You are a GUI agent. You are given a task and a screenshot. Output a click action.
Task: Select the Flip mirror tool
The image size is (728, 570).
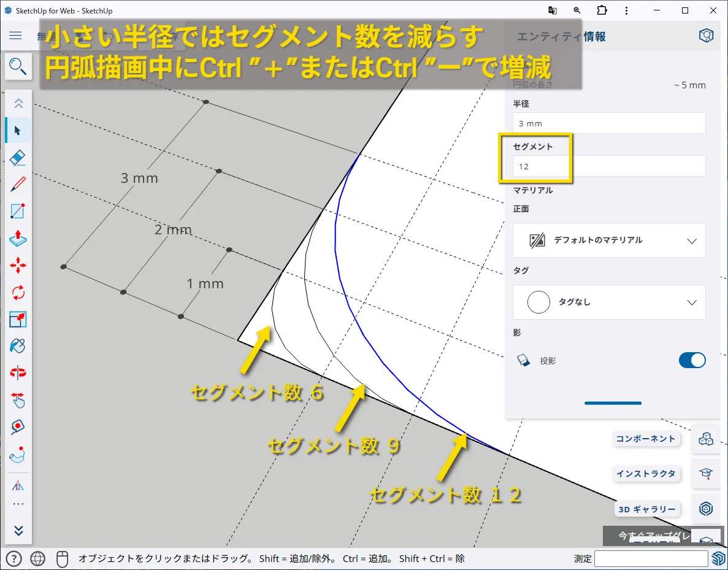(x=18, y=485)
